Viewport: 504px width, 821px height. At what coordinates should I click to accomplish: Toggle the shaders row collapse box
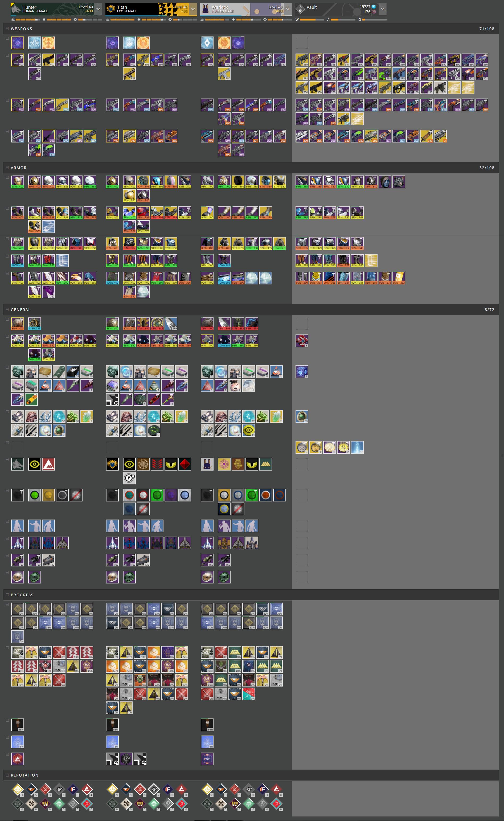7,490
